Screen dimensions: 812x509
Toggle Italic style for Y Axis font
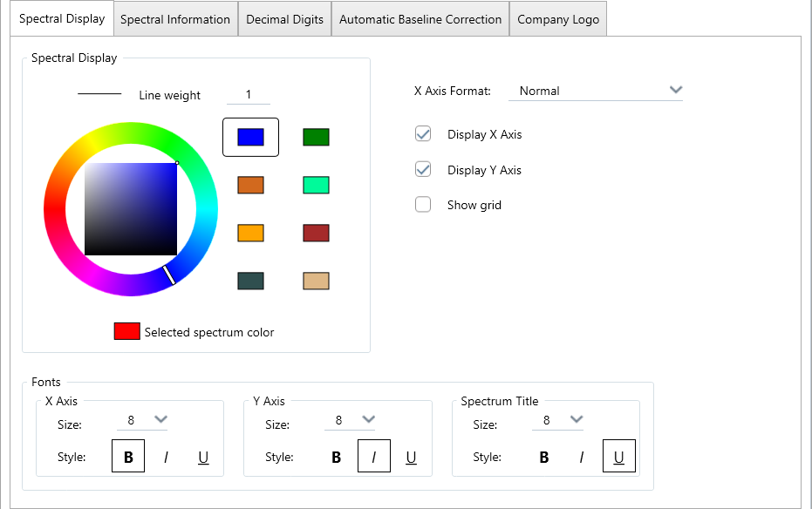point(373,457)
